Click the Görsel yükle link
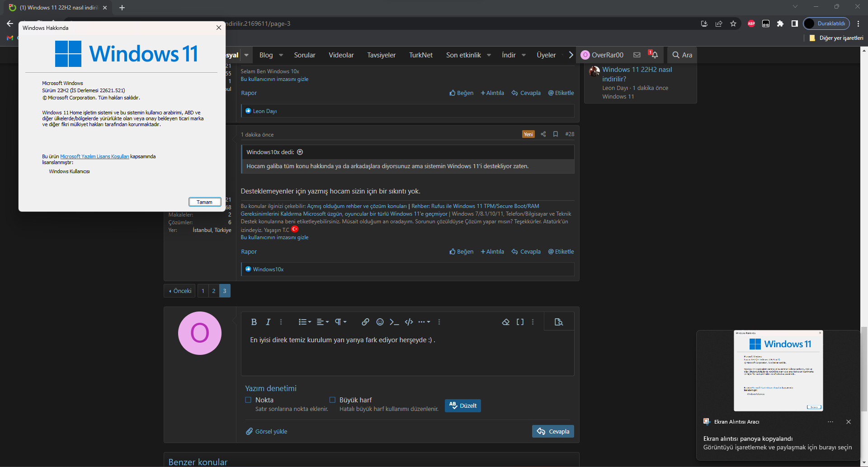 coord(267,431)
